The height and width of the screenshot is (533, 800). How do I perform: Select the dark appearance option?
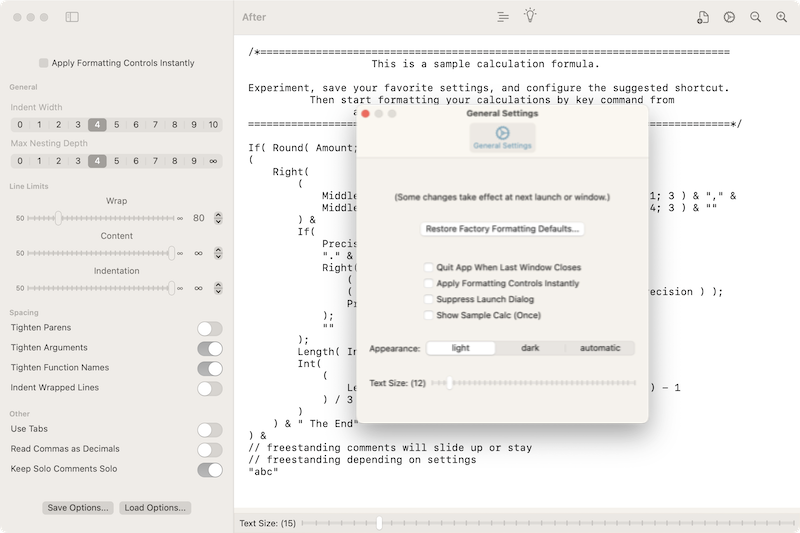(x=530, y=348)
